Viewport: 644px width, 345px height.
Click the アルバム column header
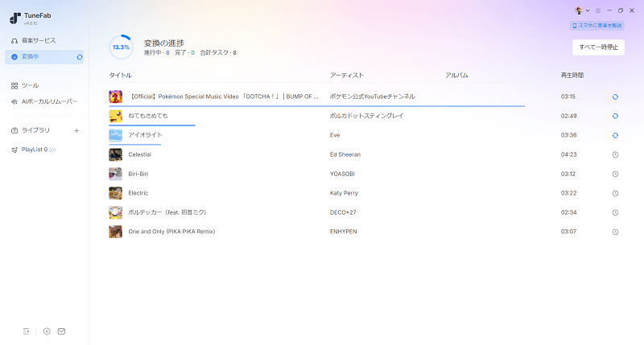click(x=456, y=76)
